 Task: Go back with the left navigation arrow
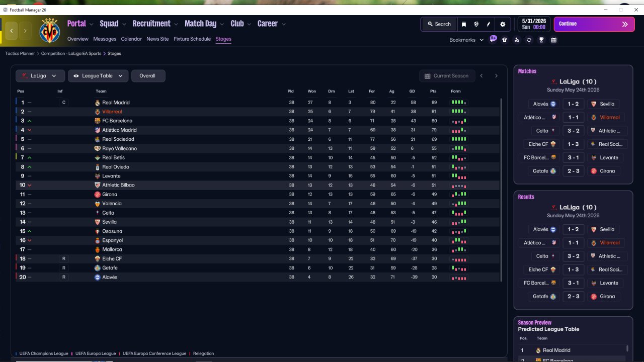click(12, 31)
